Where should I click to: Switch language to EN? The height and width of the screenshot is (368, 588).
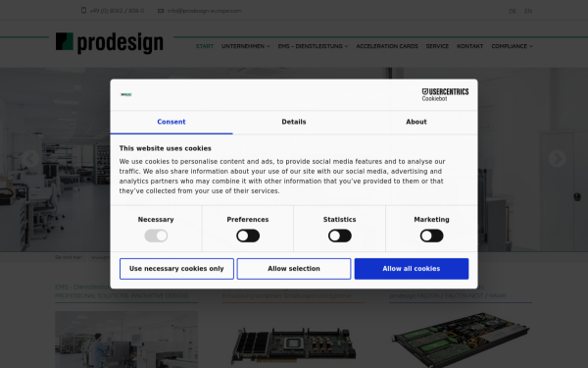pos(528,11)
